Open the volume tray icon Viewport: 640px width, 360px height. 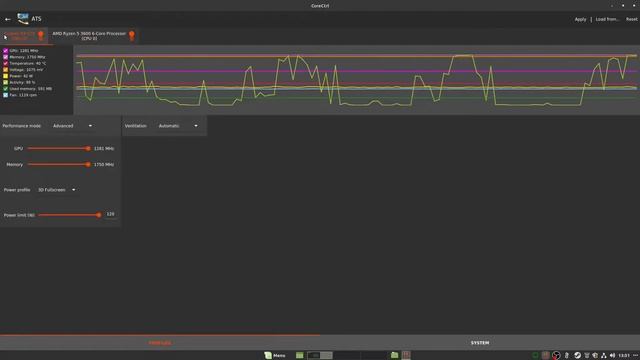[612, 356]
